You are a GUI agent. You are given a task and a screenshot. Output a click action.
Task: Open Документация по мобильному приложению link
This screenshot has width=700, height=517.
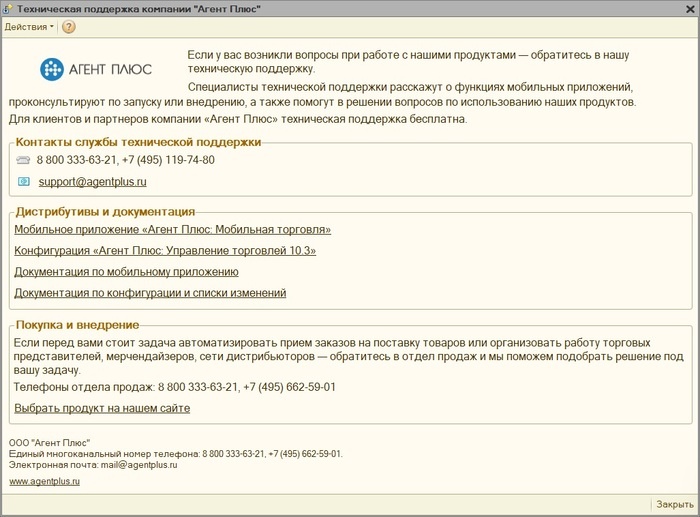126,271
